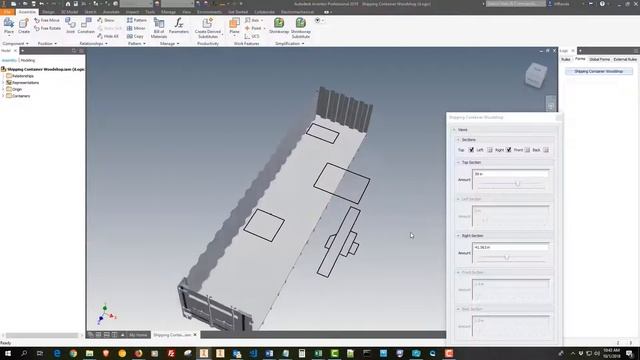This screenshot has height=360, width=640.
Task: Select the Modeling browser view link
Action: pos(28,60)
